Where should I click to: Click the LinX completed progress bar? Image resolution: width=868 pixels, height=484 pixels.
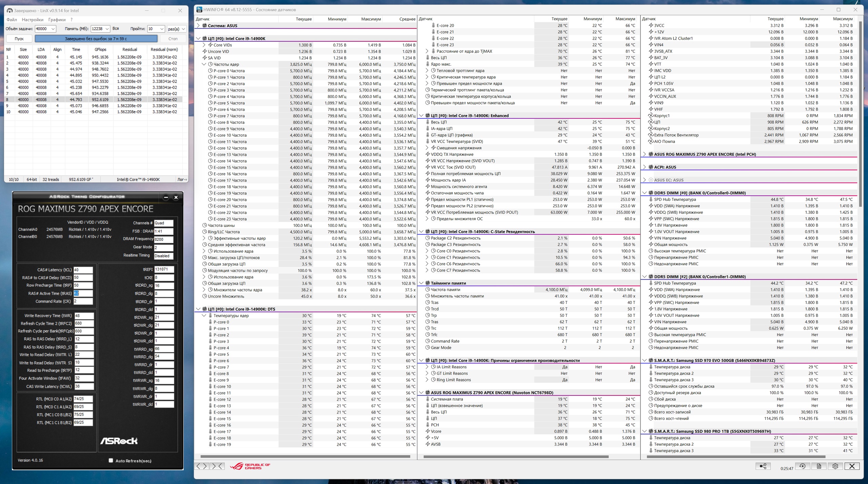[96, 39]
